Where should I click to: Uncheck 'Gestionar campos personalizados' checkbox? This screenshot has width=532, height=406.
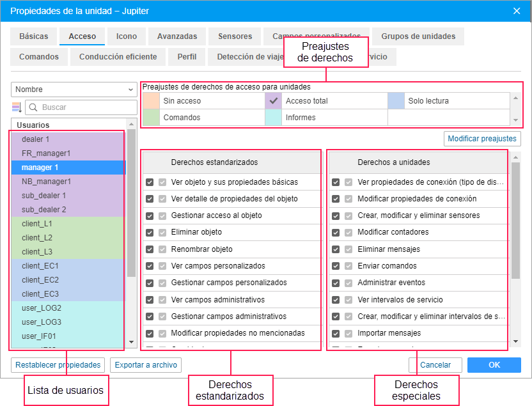click(150, 283)
